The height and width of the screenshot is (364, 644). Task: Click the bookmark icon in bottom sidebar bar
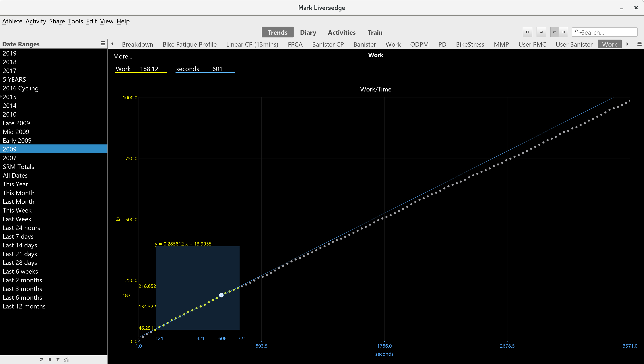(50, 360)
